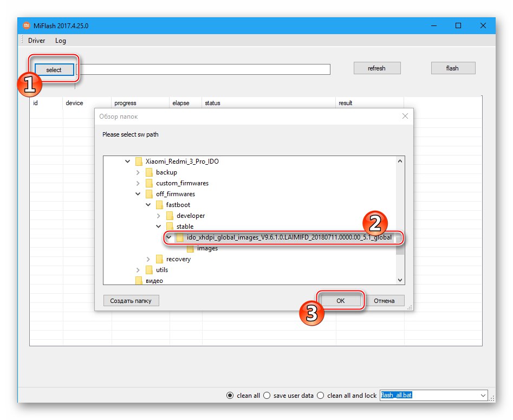Select the developer folder
The image size is (513, 420).
191,216
